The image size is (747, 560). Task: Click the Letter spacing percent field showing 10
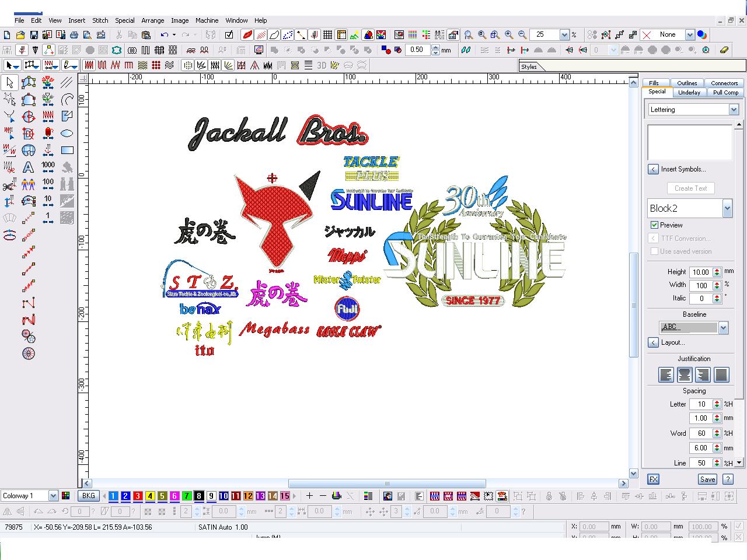(701, 404)
